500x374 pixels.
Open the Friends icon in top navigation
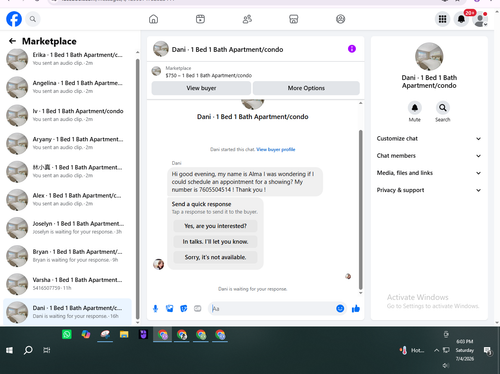click(x=247, y=19)
